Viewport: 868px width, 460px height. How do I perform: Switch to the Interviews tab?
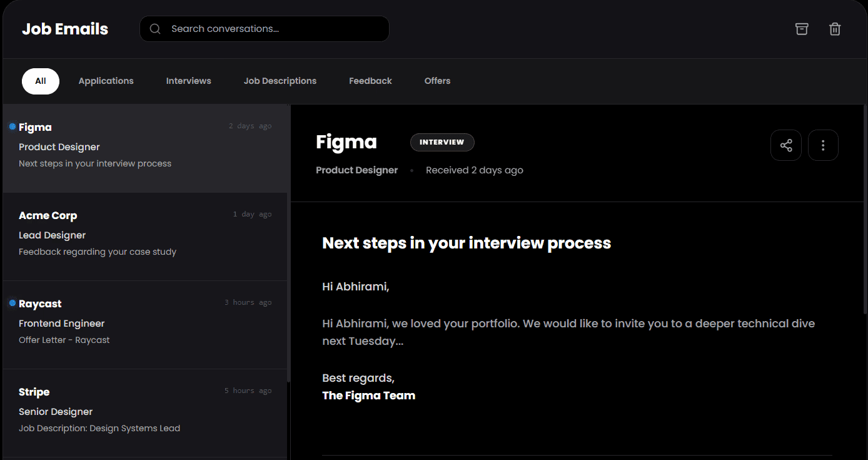[x=189, y=81]
